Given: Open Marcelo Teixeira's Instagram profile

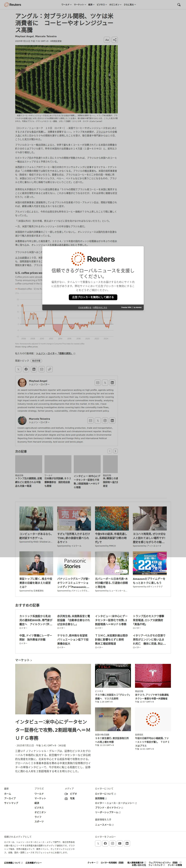Looking at the screenshot, I should [x=105, y=421].
